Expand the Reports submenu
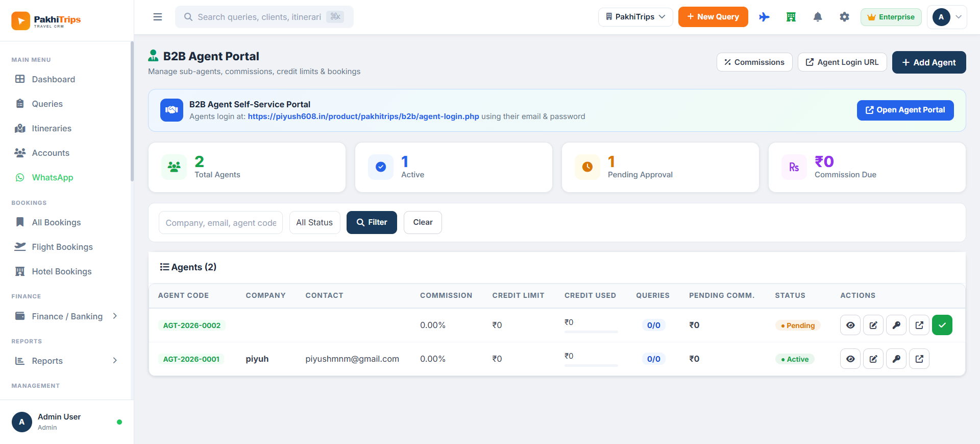This screenshot has height=444, width=980. [x=67, y=361]
